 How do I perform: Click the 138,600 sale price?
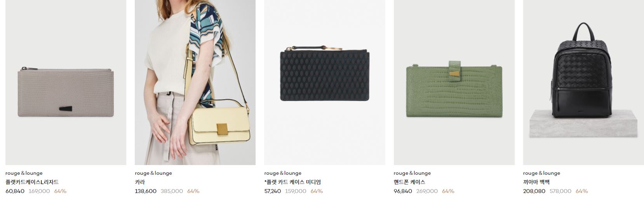(x=146, y=191)
